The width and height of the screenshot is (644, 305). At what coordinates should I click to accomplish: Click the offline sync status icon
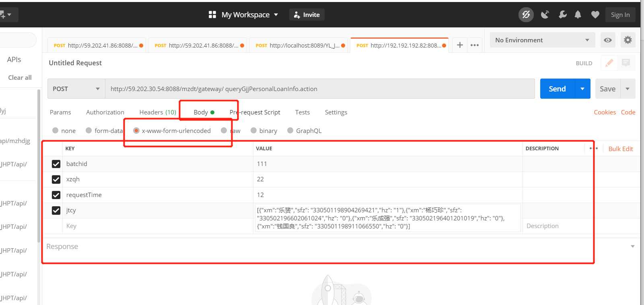coord(526,15)
